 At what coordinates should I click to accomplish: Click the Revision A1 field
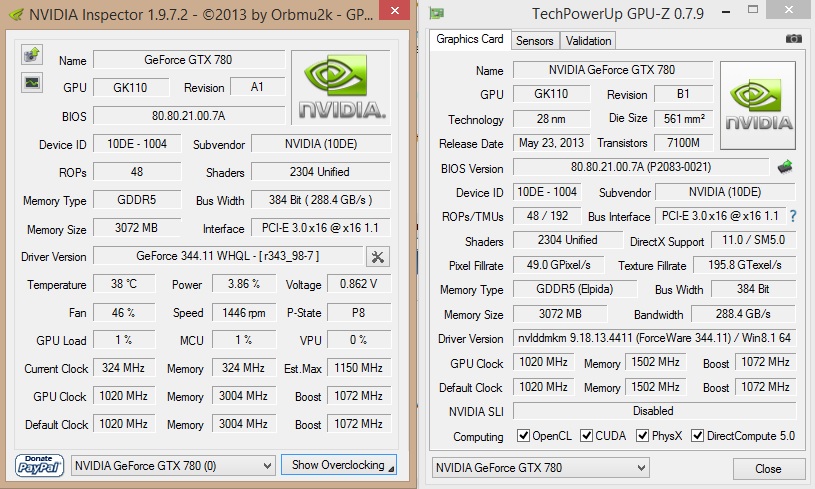click(x=257, y=87)
